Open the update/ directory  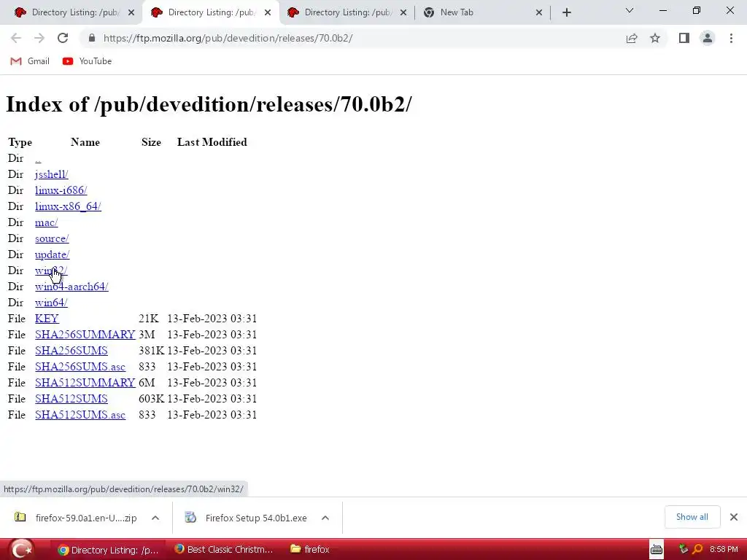[x=53, y=254]
